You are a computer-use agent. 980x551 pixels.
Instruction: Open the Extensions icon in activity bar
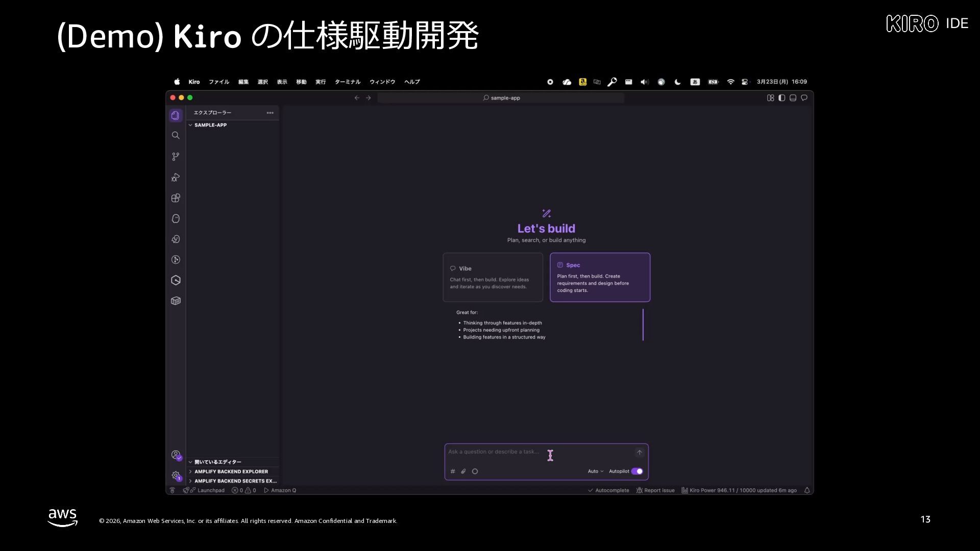176,198
